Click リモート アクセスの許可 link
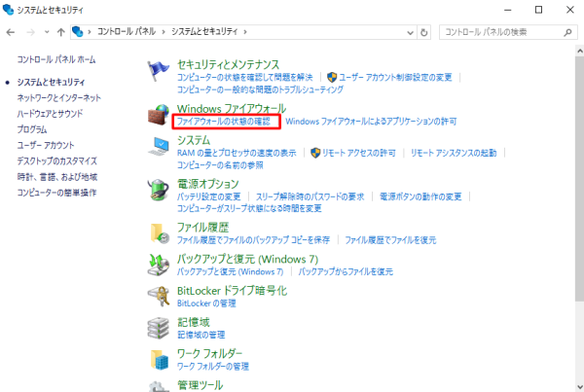 358,153
